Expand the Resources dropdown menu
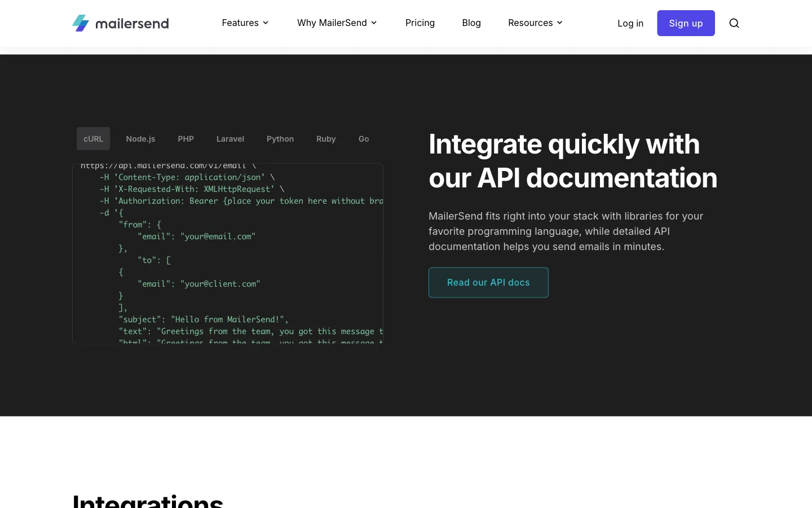Screen dimensions: 812x508 pyautogui.click(x=536, y=23)
